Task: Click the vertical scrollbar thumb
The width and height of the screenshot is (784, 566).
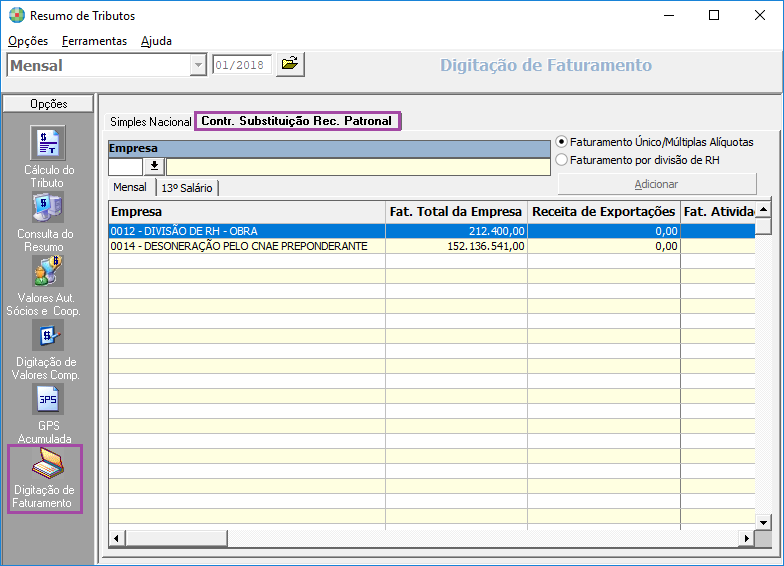Action: coord(763,226)
